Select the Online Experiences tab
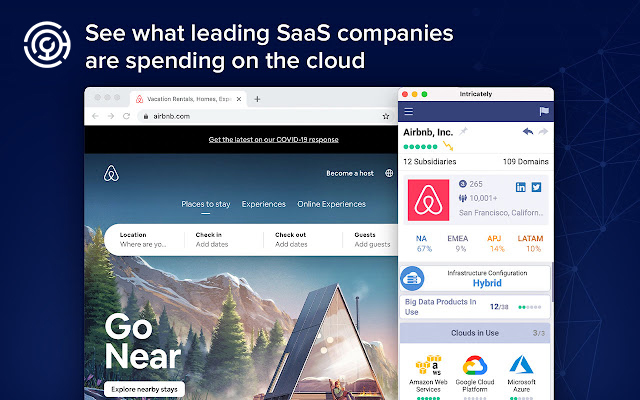The image size is (640, 400). (331, 204)
